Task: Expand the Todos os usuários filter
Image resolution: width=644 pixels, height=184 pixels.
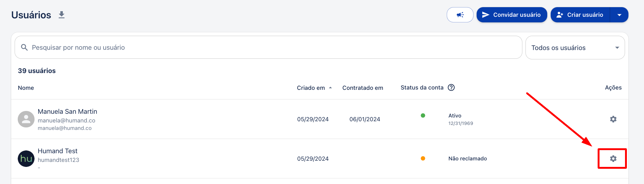Action: [x=575, y=48]
